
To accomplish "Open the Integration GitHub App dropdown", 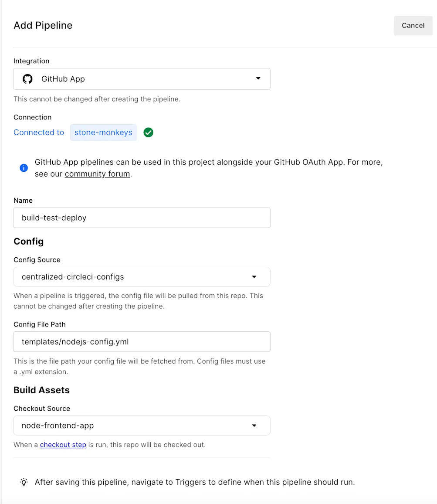I will tap(142, 79).
